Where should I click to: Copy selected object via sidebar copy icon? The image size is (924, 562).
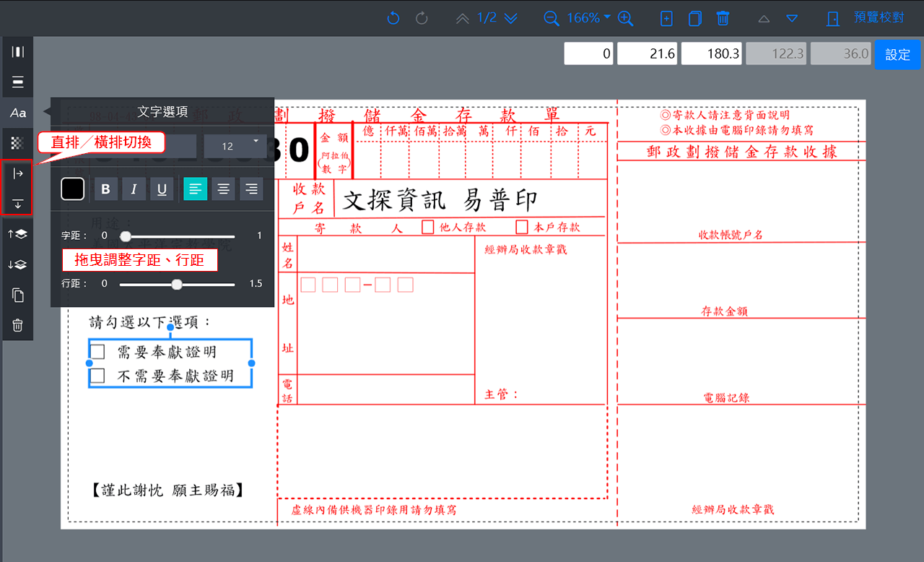18,295
